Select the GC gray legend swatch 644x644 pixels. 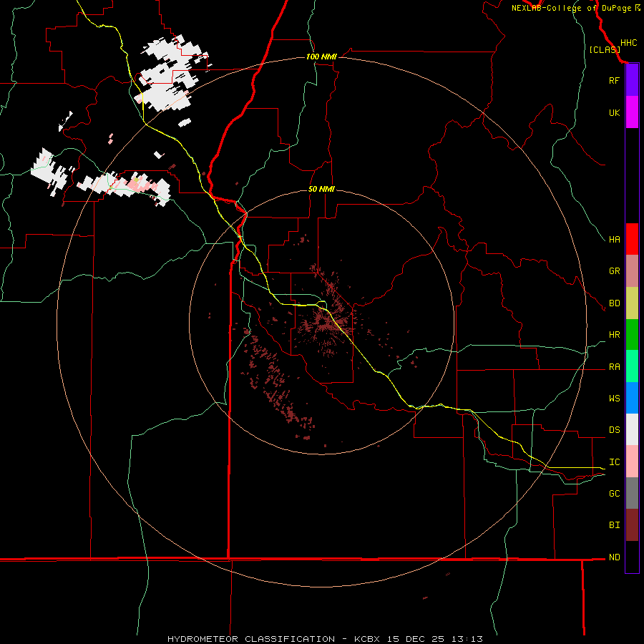click(x=632, y=493)
